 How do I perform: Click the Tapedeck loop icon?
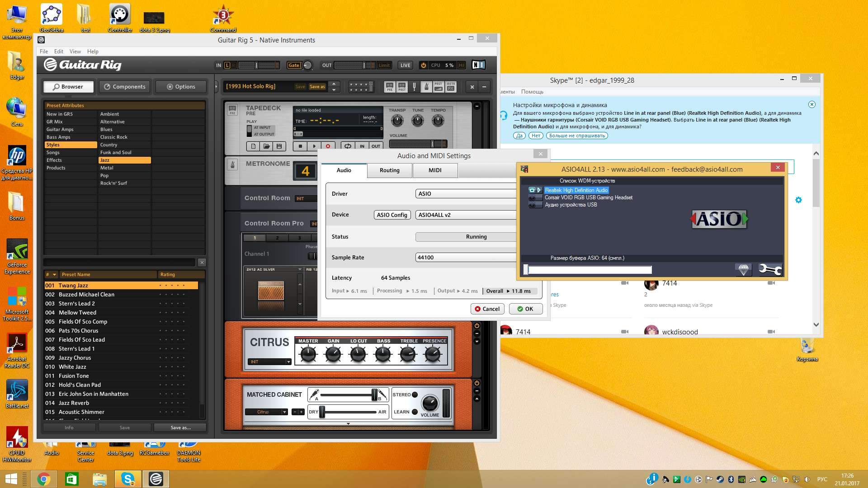(x=347, y=146)
